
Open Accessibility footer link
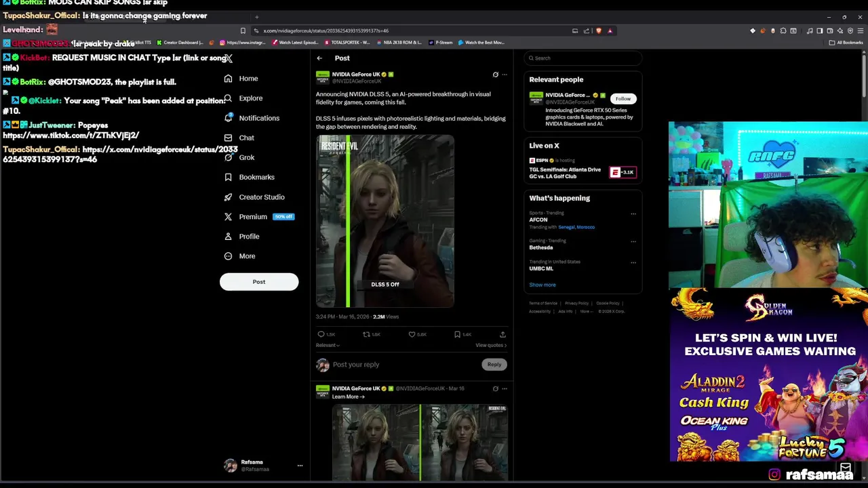tap(540, 311)
